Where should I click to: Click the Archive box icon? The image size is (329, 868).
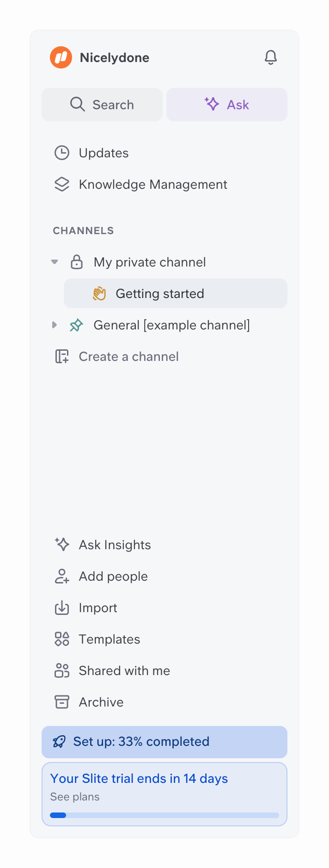point(62,702)
